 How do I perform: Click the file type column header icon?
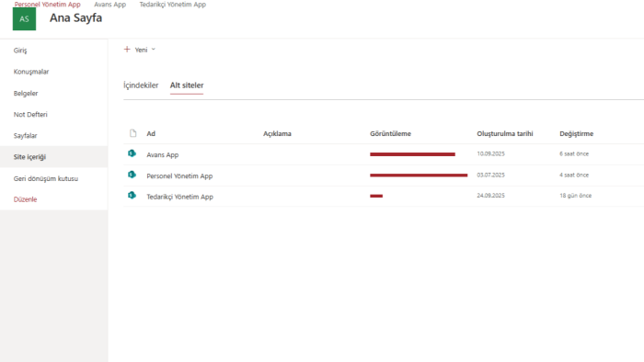click(132, 133)
